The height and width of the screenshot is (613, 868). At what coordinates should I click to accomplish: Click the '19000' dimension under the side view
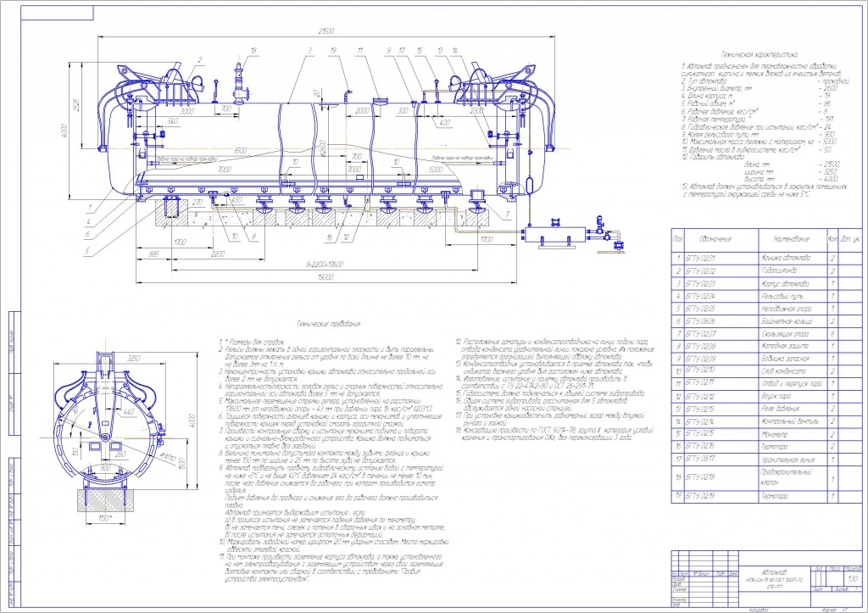pyautogui.click(x=326, y=277)
